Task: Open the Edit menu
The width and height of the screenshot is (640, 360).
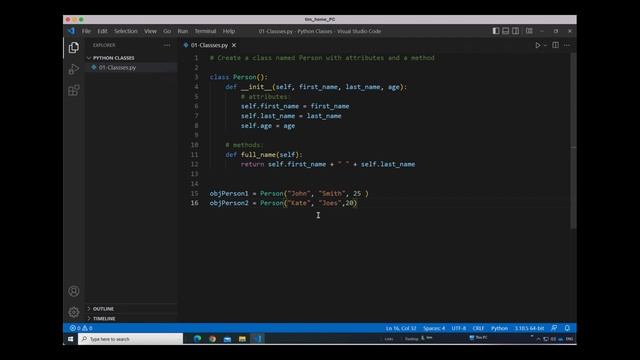Action: (x=102, y=31)
